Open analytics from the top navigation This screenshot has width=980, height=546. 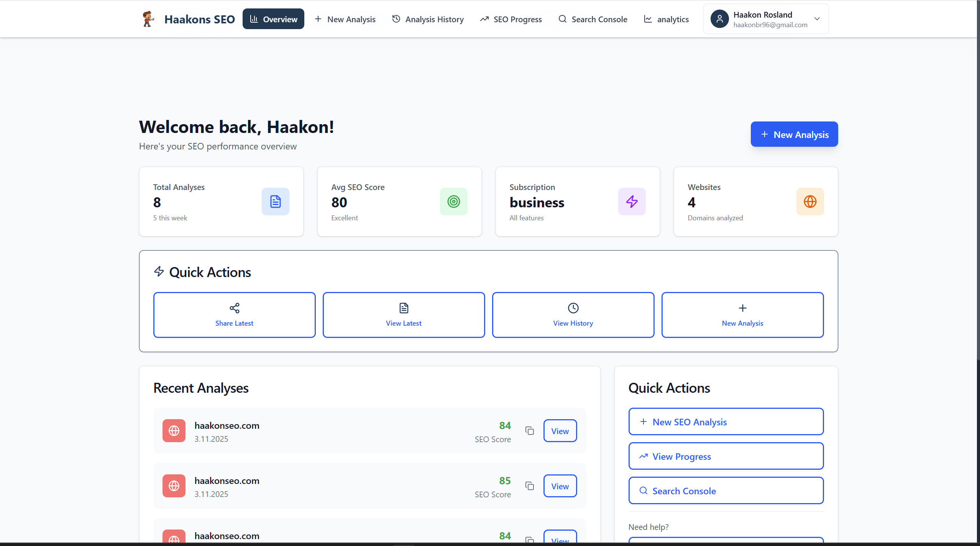pyautogui.click(x=666, y=19)
